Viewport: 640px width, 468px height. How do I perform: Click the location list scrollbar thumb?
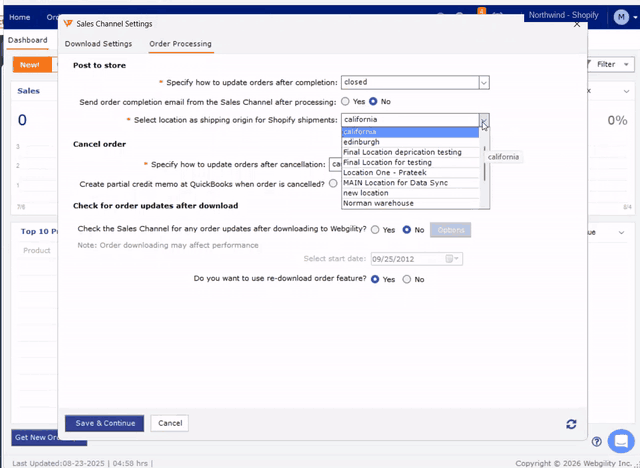pyautogui.click(x=484, y=163)
